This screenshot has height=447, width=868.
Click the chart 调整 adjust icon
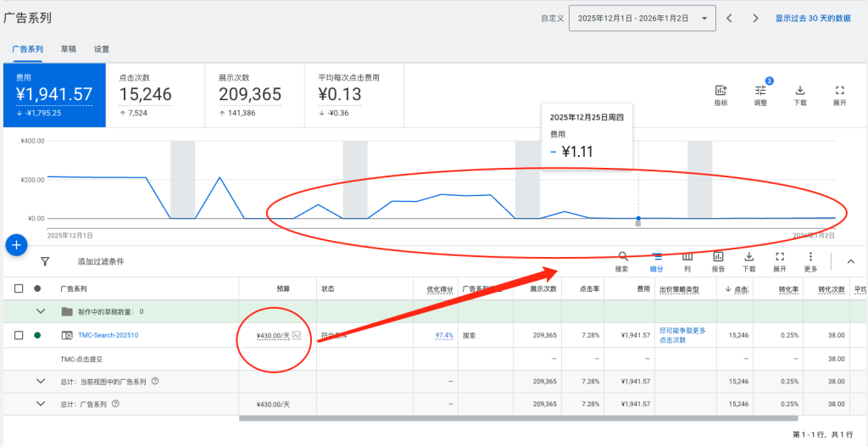760,90
